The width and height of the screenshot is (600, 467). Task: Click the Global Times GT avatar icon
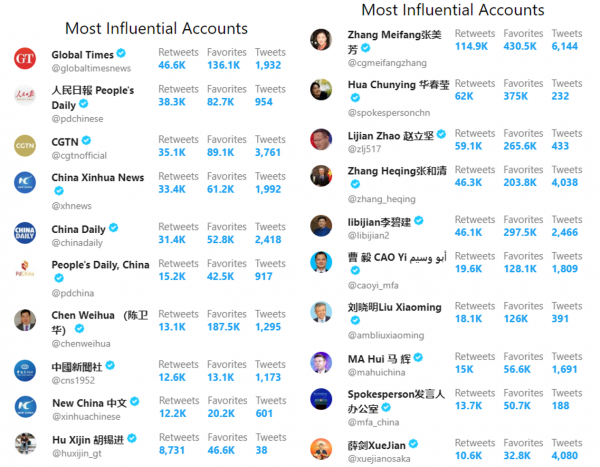pyautogui.click(x=25, y=59)
